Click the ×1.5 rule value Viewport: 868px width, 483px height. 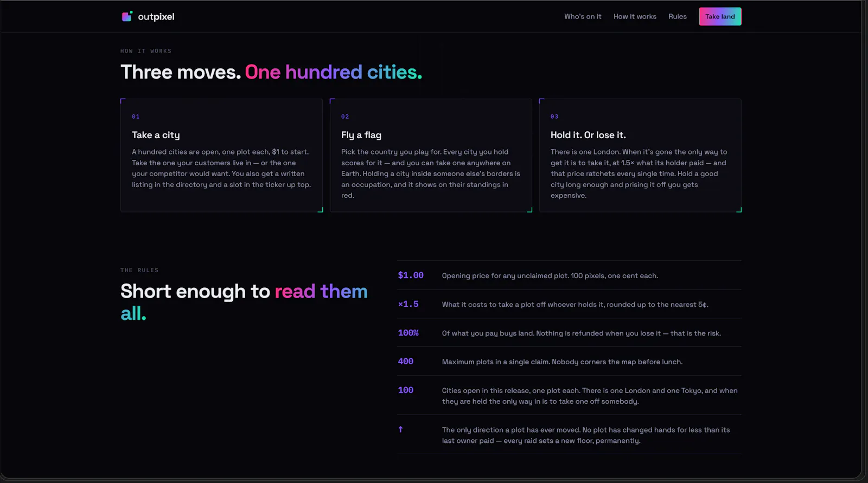[408, 304]
